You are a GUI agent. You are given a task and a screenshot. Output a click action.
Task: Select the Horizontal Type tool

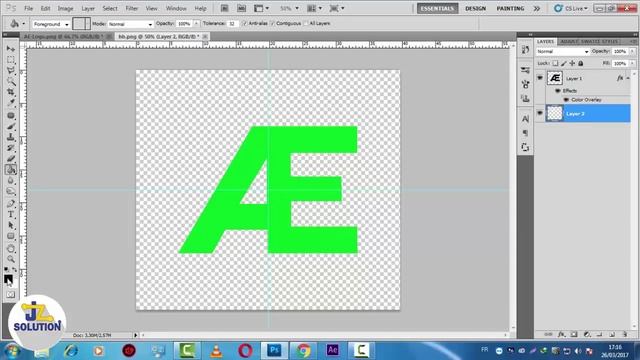(x=11, y=214)
